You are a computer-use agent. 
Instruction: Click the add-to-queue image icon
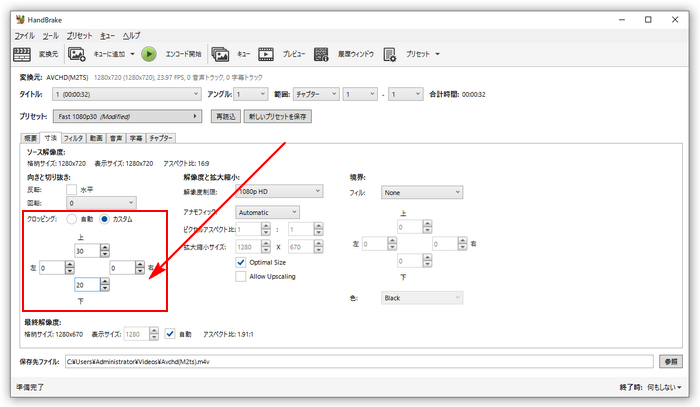click(x=76, y=54)
